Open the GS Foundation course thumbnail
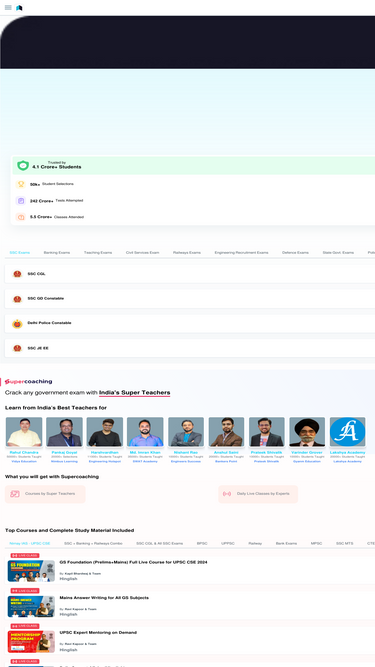The width and height of the screenshot is (375, 667). point(31,571)
